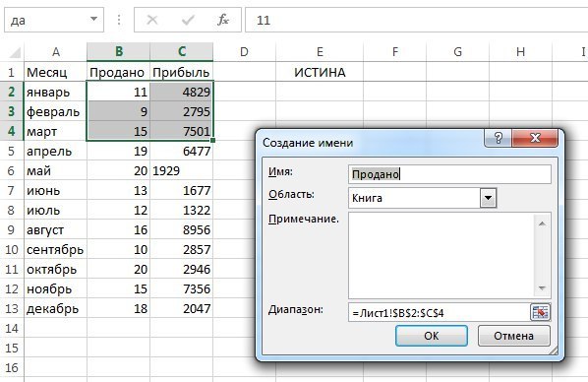Click the апрель cell
The width and height of the screenshot is (588, 382).
pos(55,151)
